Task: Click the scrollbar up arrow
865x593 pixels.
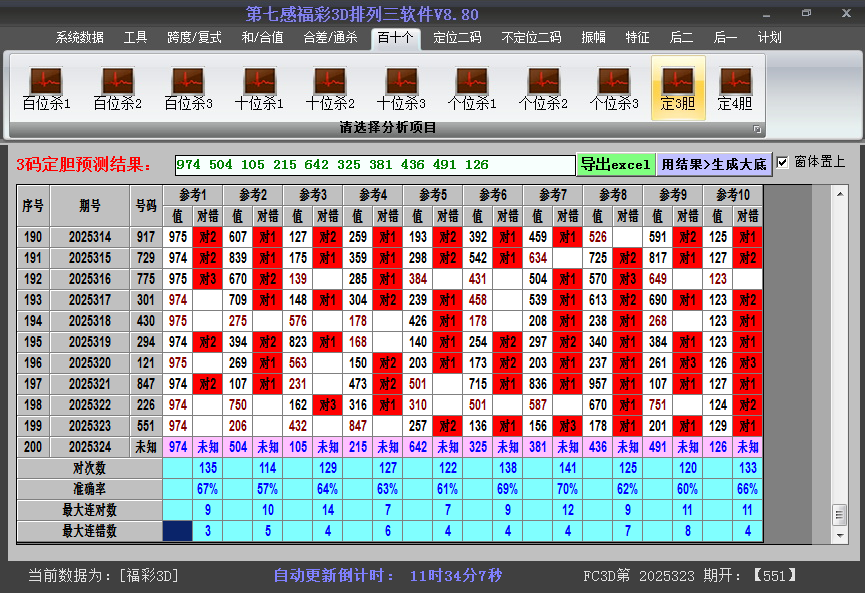Action: click(839, 192)
